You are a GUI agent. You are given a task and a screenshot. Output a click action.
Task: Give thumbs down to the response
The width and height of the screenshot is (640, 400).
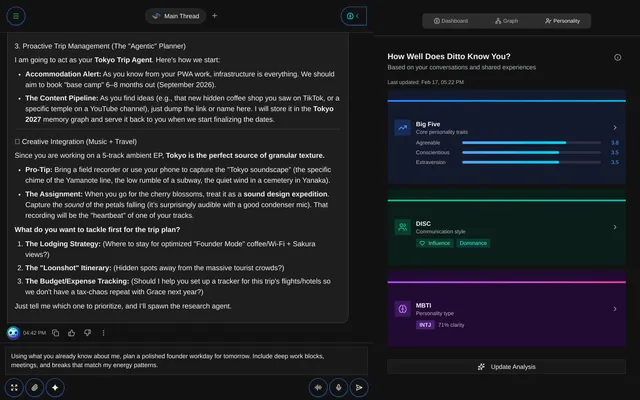tap(87, 332)
